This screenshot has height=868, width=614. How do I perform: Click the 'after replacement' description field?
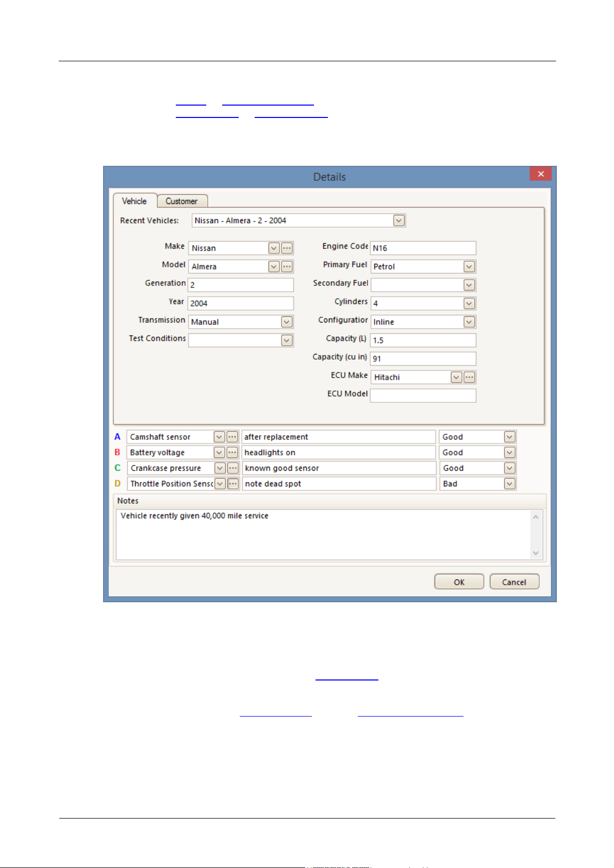pos(339,437)
